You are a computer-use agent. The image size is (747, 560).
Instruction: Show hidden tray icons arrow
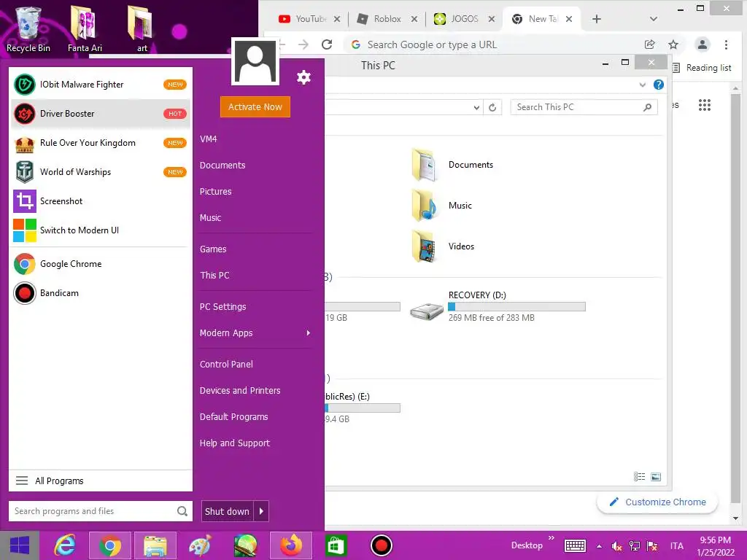point(599,545)
